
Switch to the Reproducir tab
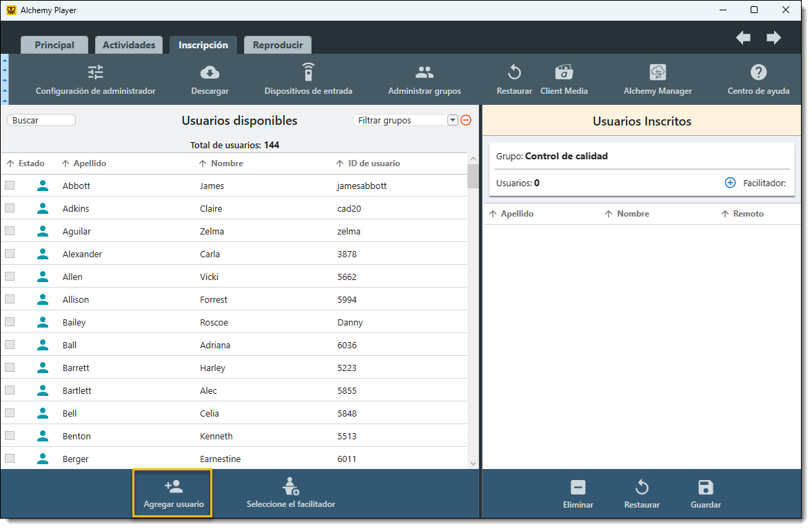click(x=278, y=45)
